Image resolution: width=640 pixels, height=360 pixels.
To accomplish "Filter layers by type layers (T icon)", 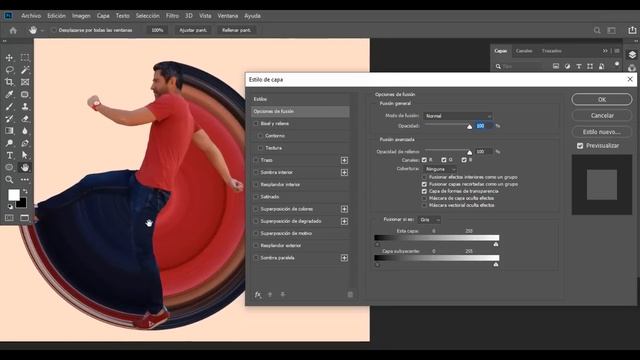I will tap(579, 66).
